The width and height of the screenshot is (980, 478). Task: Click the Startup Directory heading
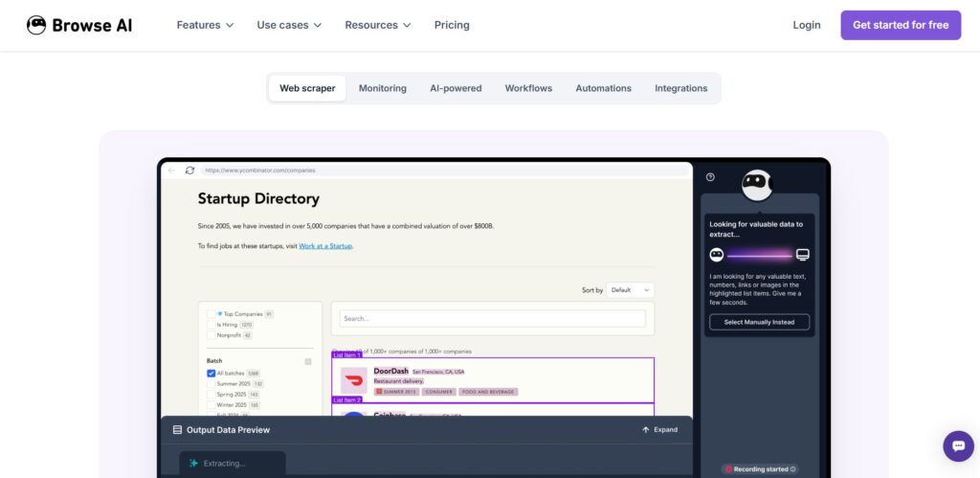pos(258,199)
